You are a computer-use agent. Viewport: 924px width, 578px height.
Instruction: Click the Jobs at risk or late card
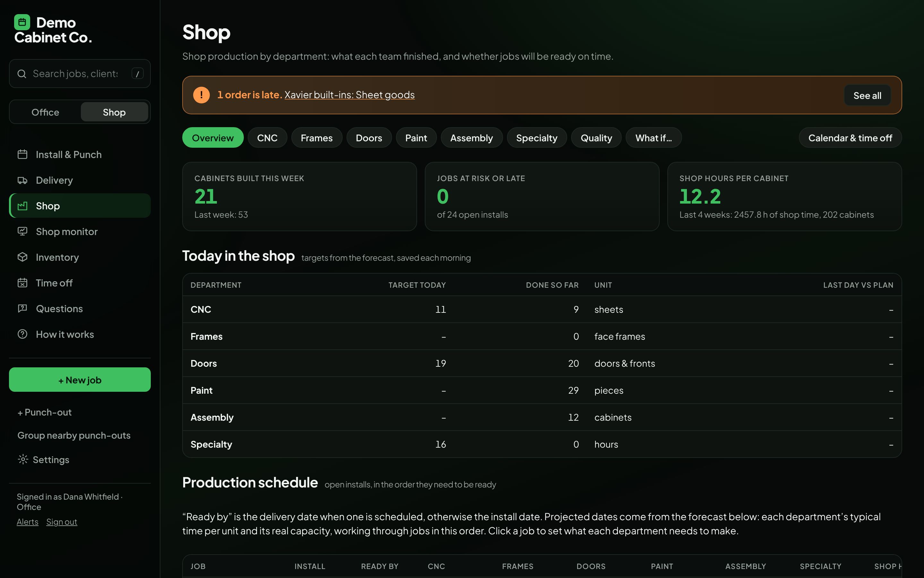click(542, 197)
